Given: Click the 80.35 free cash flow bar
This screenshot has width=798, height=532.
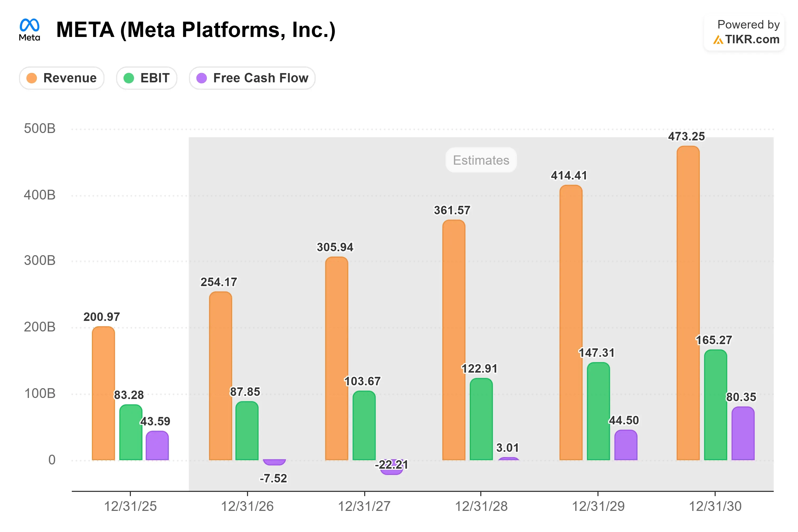Looking at the screenshot, I should 743,433.
